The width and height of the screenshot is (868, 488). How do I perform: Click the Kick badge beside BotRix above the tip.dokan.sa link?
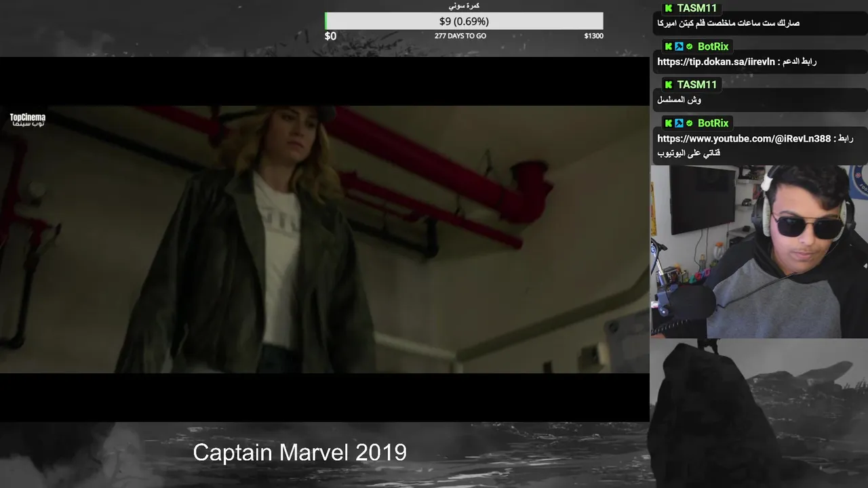coord(669,47)
